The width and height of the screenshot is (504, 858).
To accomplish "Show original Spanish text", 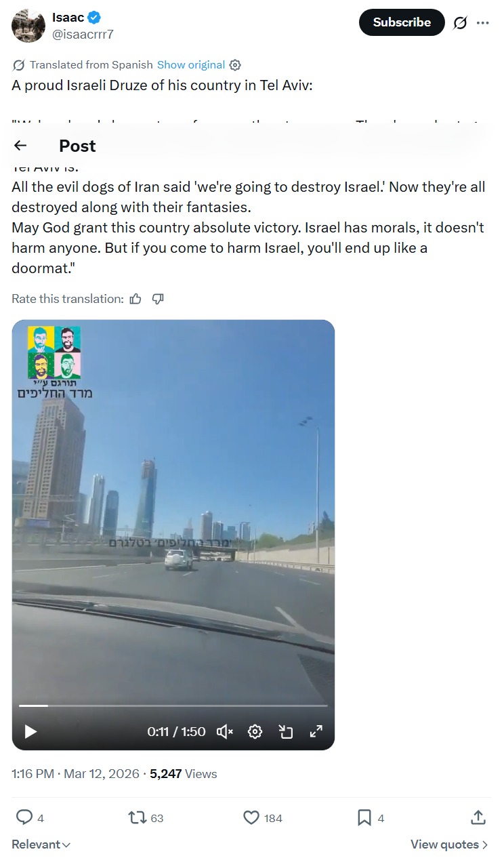I will (191, 65).
